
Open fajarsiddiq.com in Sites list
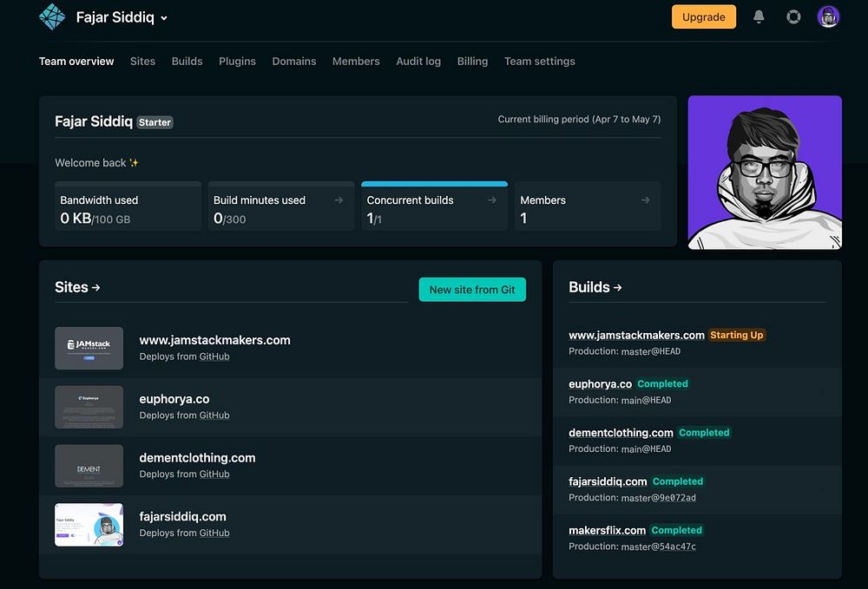(x=182, y=516)
